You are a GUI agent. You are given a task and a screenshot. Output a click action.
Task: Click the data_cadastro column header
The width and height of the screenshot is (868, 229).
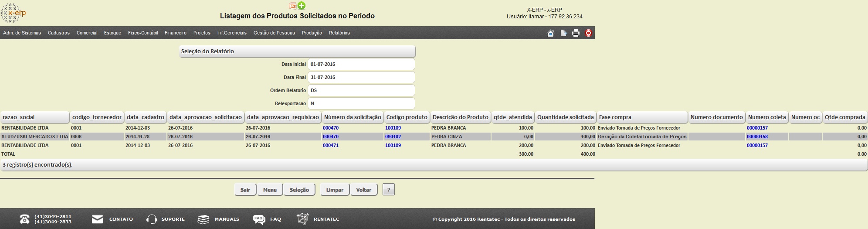click(146, 117)
